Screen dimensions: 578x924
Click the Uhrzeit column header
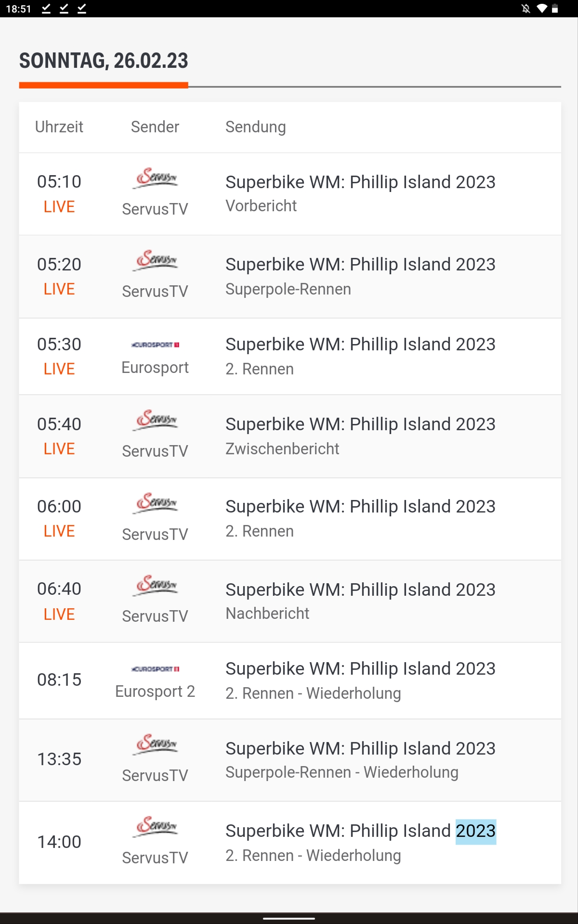[x=59, y=127]
